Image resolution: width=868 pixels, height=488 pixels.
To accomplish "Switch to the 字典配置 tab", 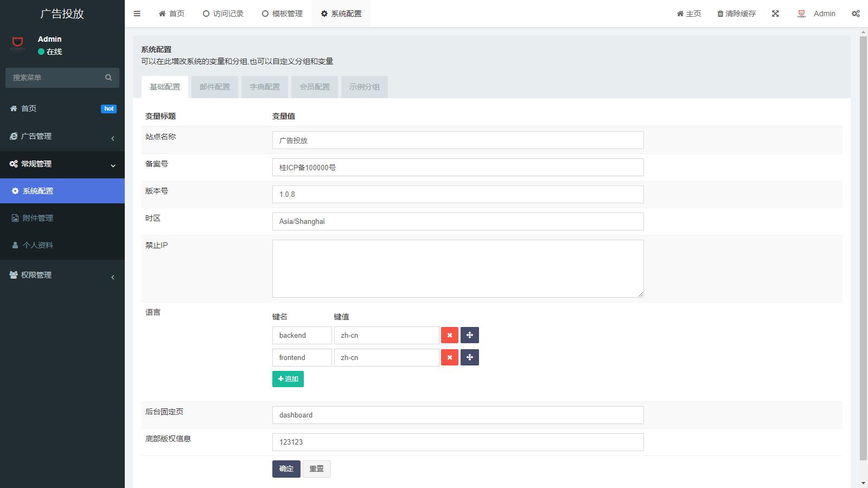I will (265, 87).
